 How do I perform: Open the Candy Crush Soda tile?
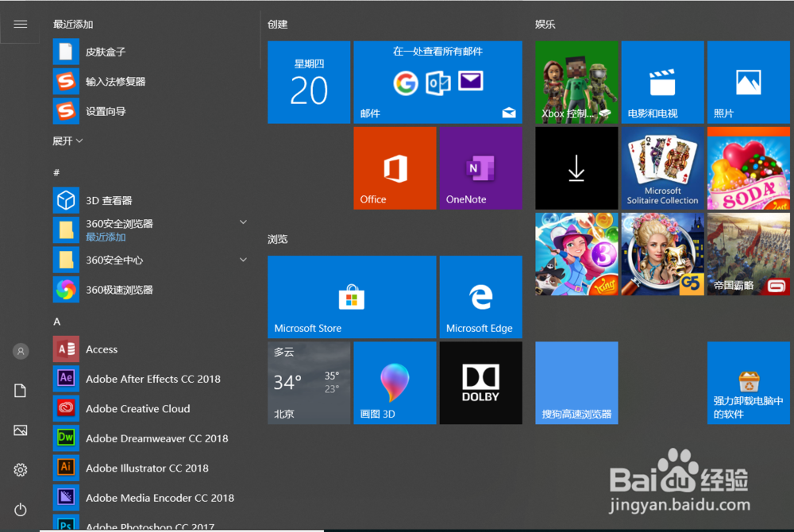pos(749,168)
